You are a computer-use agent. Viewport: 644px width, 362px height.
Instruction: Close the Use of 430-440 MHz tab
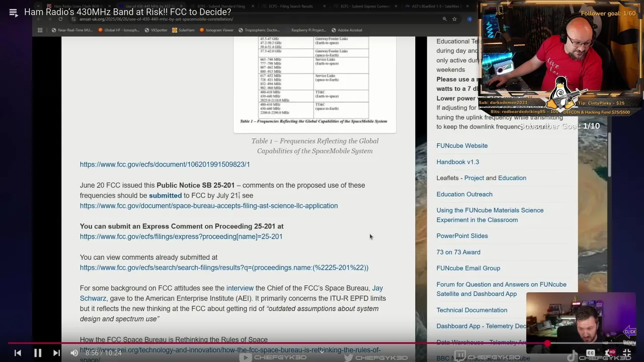[x=181, y=7]
